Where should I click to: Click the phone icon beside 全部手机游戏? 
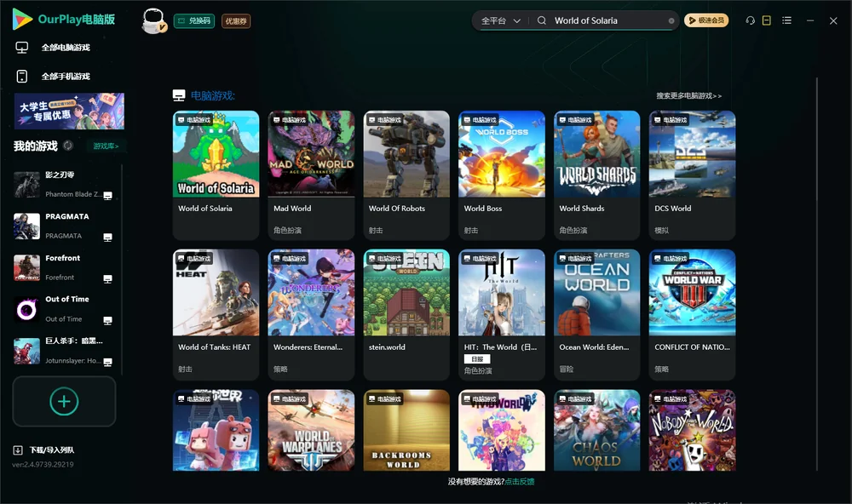(x=22, y=77)
